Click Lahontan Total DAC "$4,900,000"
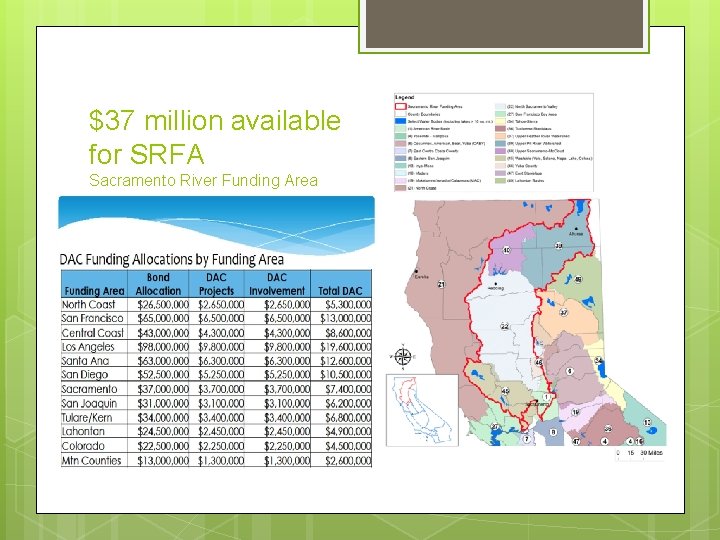Viewport: 720px width, 540px height. pos(348,431)
